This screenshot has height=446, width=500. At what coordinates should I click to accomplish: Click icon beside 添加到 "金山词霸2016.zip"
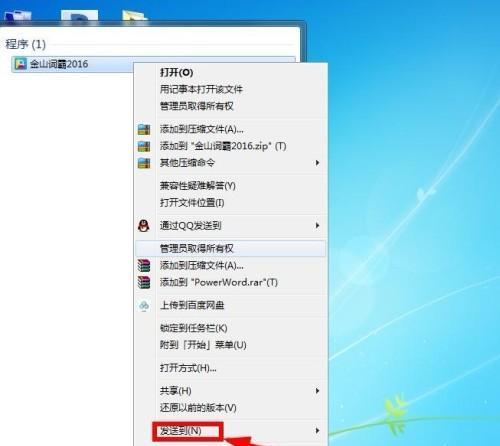coord(144,146)
